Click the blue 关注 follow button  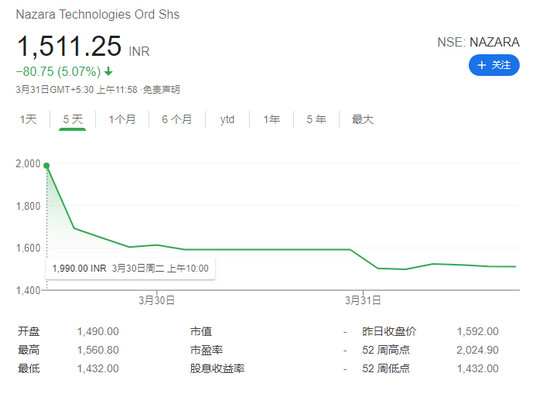point(494,65)
